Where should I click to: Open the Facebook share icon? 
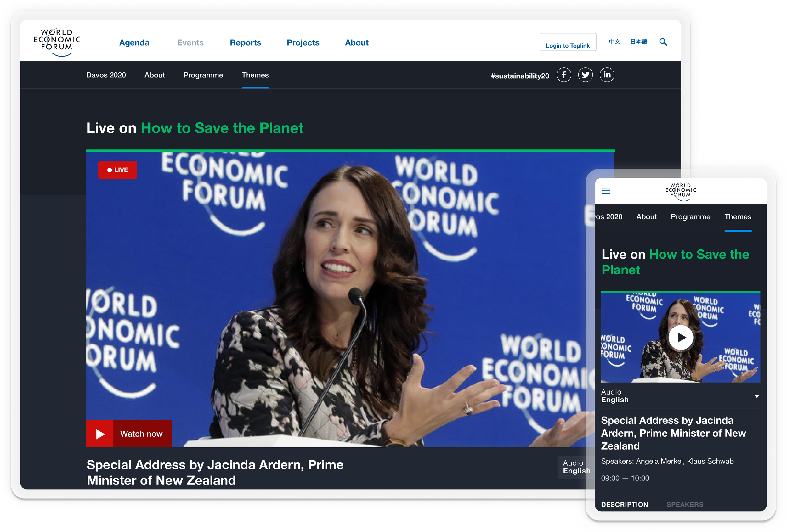564,75
